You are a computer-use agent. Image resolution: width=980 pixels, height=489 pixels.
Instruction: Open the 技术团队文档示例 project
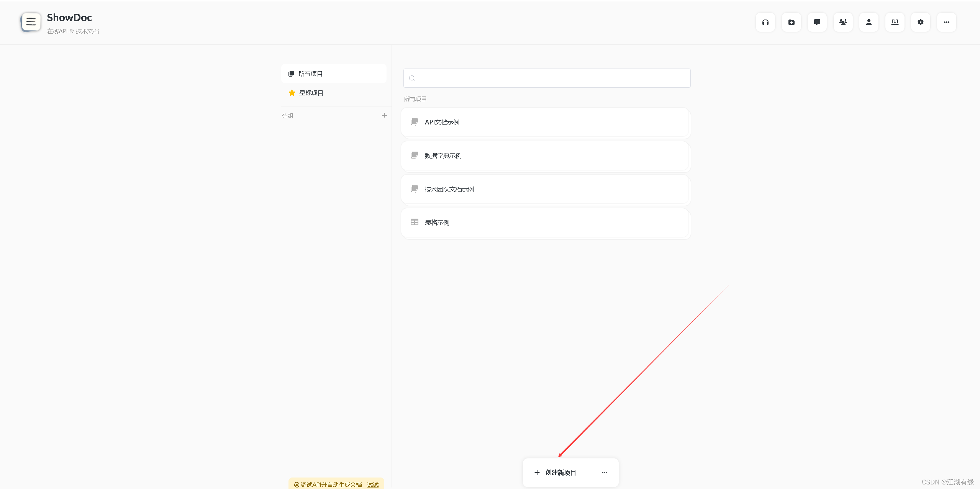(x=545, y=189)
